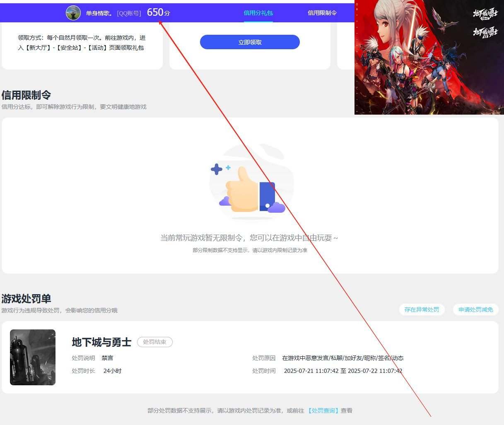Click the 地下城与勇士 game thumbnail
This screenshot has height=425, width=504.
[x=33, y=357]
